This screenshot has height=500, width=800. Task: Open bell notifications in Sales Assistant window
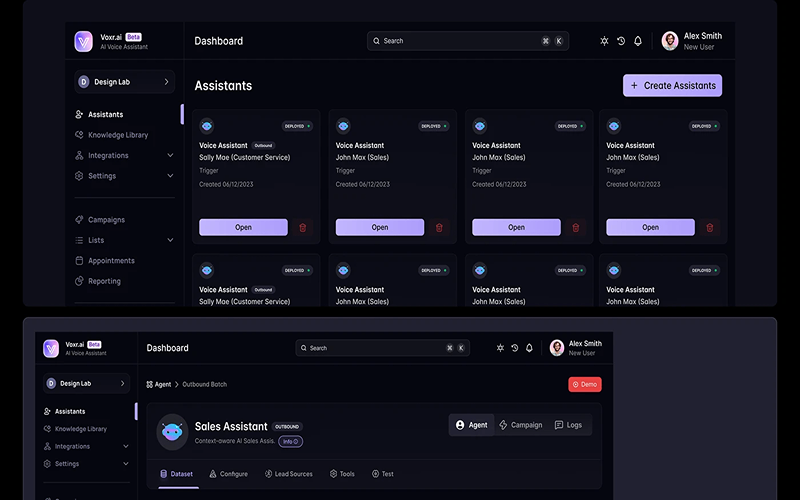pos(529,348)
